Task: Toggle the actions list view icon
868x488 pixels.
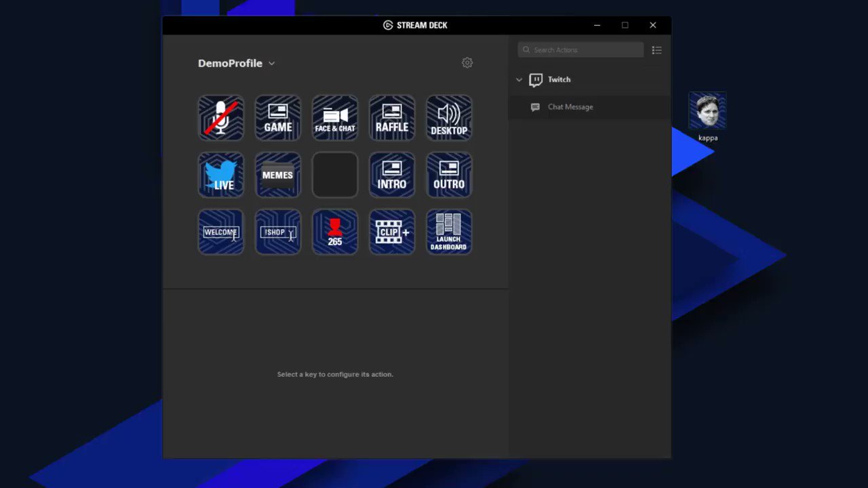Action: coord(656,50)
